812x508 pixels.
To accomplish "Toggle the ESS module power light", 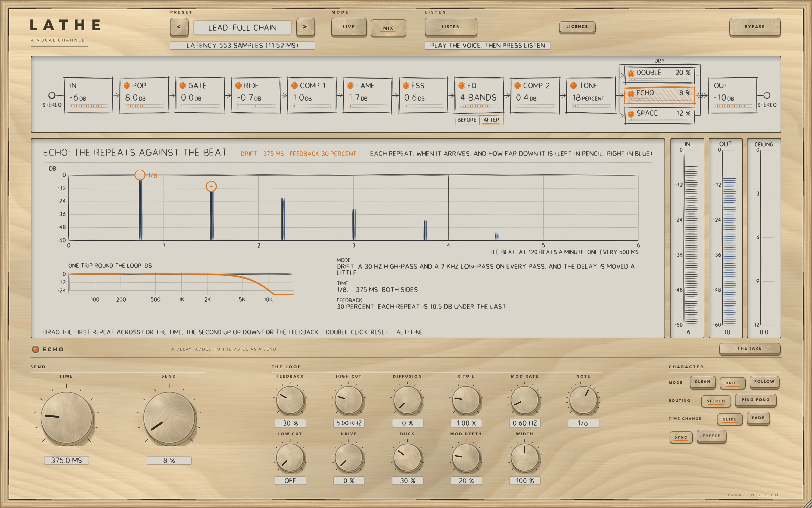I will (406, 86).
